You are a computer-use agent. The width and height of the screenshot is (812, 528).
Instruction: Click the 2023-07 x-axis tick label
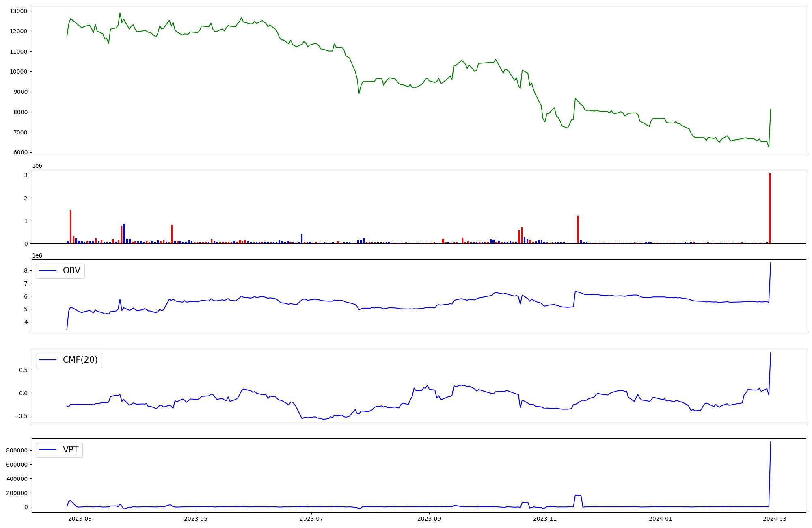[x=312, y=519]
